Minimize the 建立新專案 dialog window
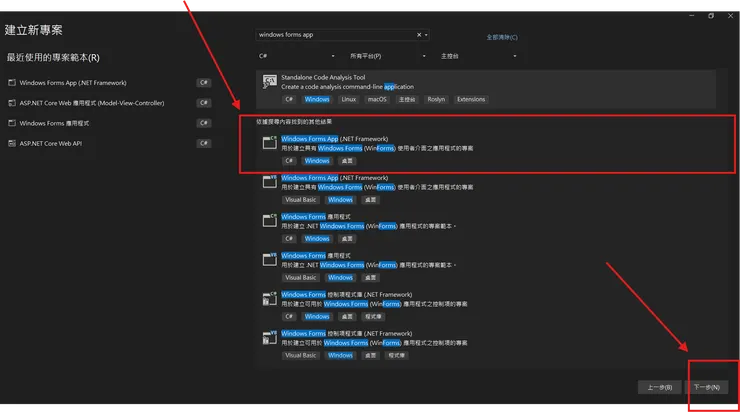740x412 pixels. (691, 16)
